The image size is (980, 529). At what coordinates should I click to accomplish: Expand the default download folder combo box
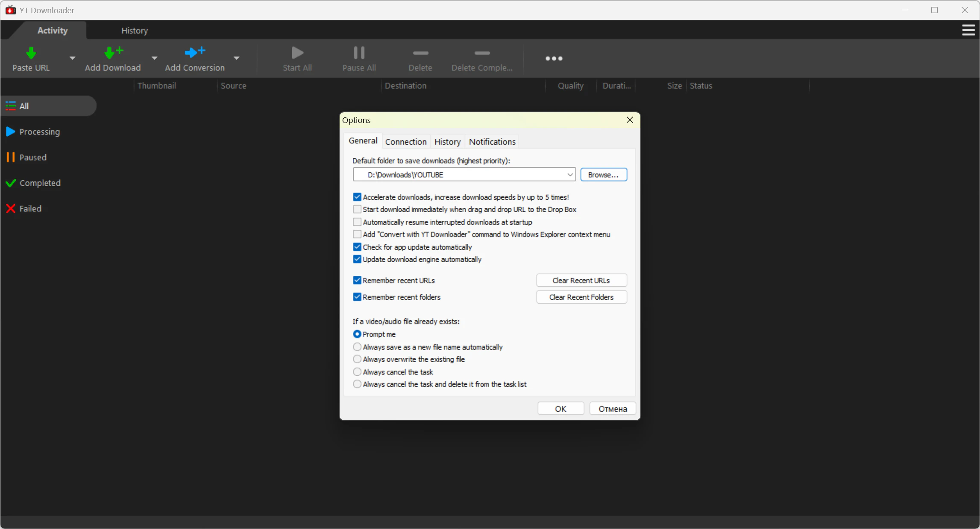tap(569, 175)
